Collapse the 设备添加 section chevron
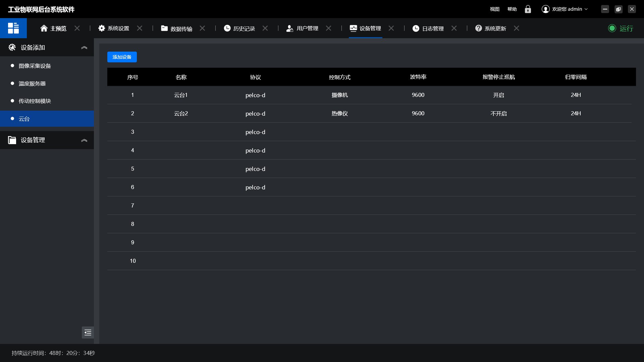Image resolution: width=644 pixels, height=362 pixels. pos(84,48)
